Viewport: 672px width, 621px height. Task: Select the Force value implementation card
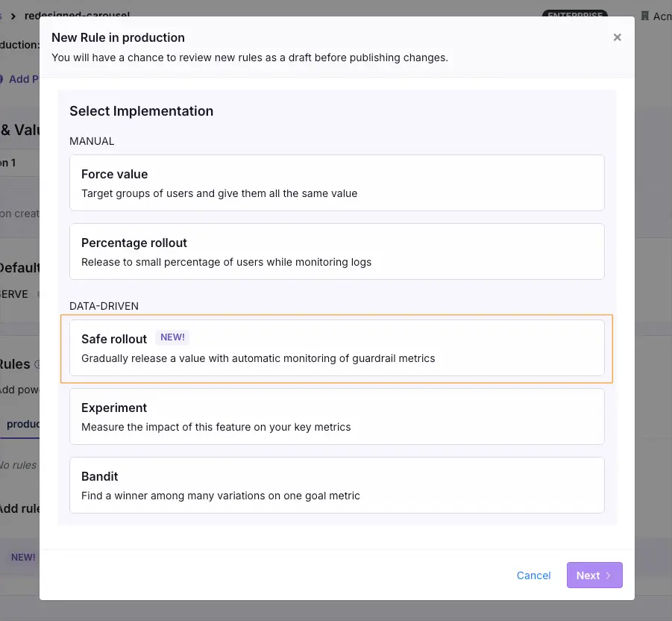tap(337, 183)
